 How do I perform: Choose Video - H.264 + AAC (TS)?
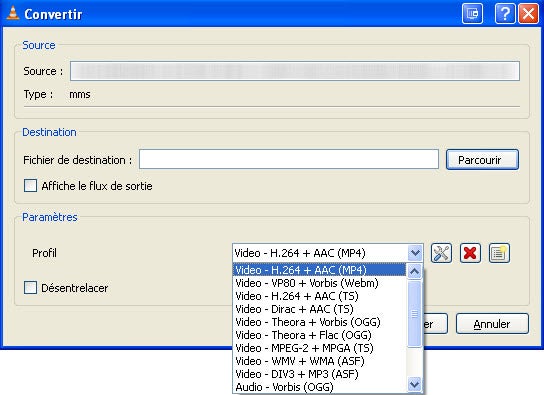pos(319,296)
